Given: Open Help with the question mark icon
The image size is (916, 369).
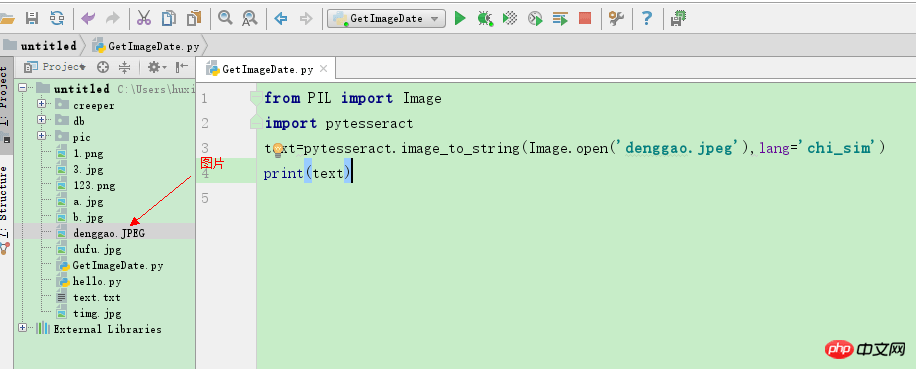Looking at the screenshot, I should tap(647, 19).
